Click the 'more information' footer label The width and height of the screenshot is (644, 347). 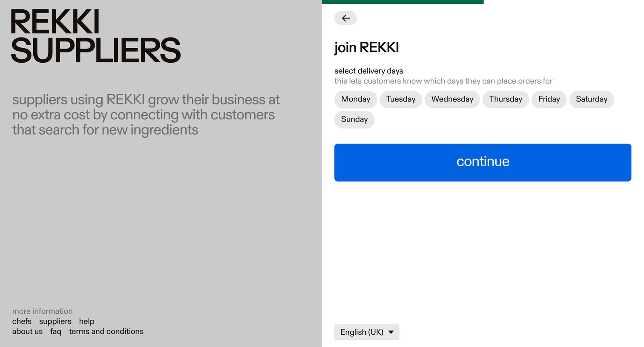pos(42,311)
